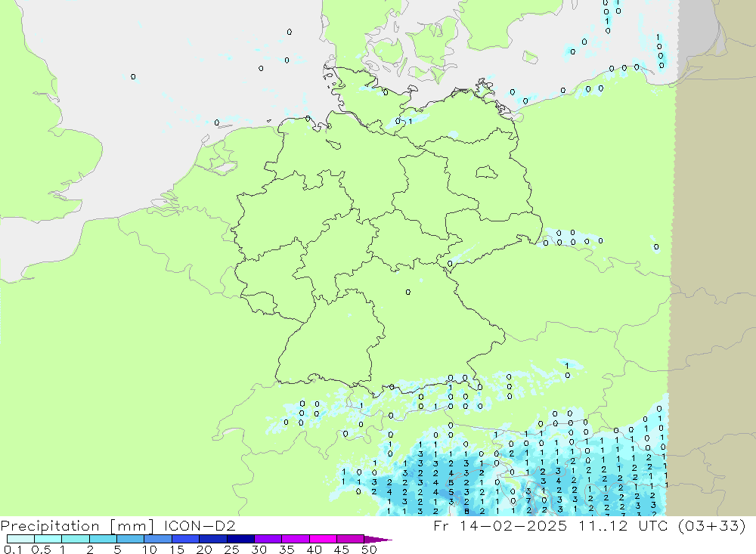Image resolution: width=756 pixels, height=554 pixels.
Task: Click the 0.1–0.5 mm palest legend swatch
Action: pos(20,539)
